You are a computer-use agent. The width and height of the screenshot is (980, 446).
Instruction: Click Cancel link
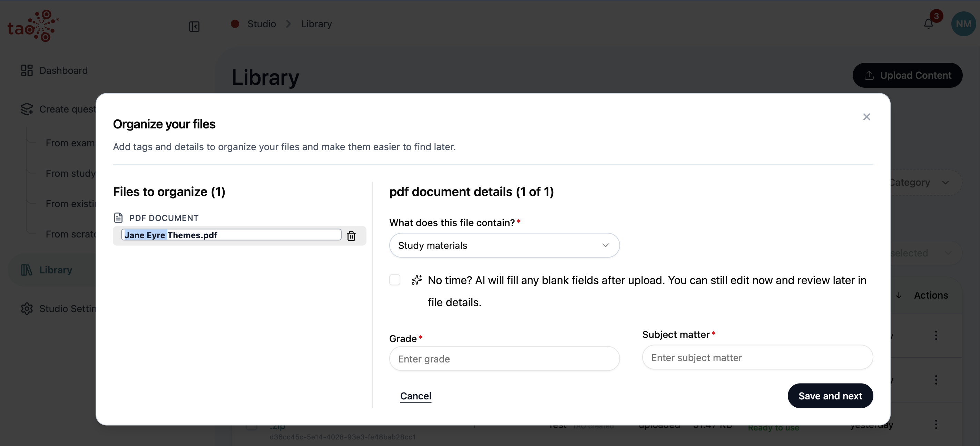coord(415,396)
